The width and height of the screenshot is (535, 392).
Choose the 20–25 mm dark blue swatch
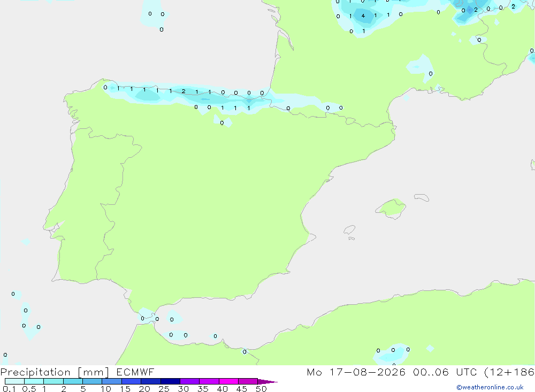[150, 381]
